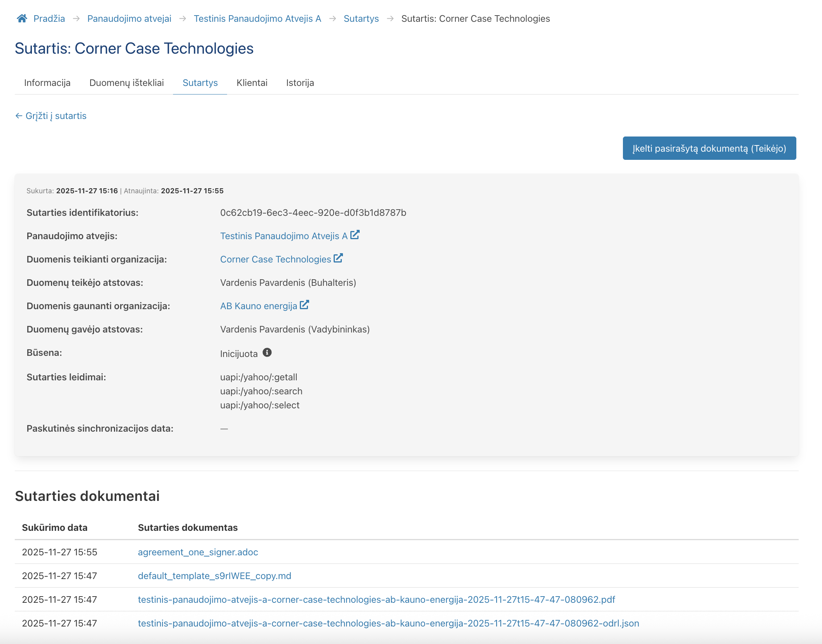Click permission uapi:/yahoo/:select
The image size is (822, 644).
(x=260, y=405)
